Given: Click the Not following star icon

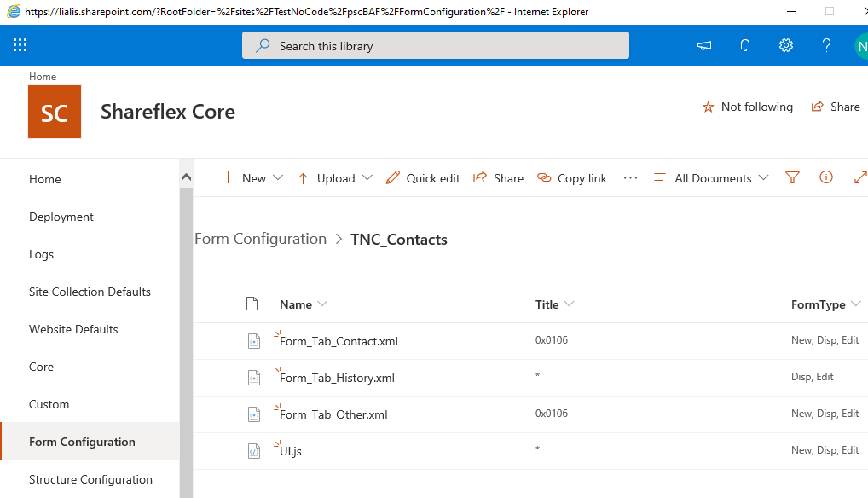Looking at the screenshot, I should tap(708, 107).
